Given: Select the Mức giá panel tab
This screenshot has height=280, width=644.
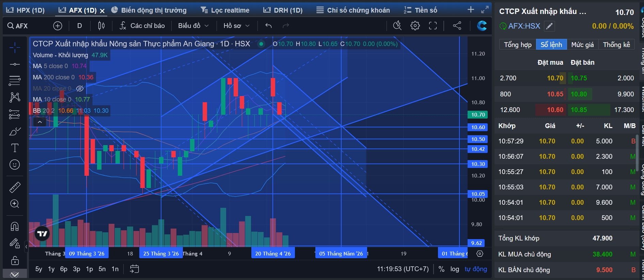Looking at the screenshot, I should [582, 45].
